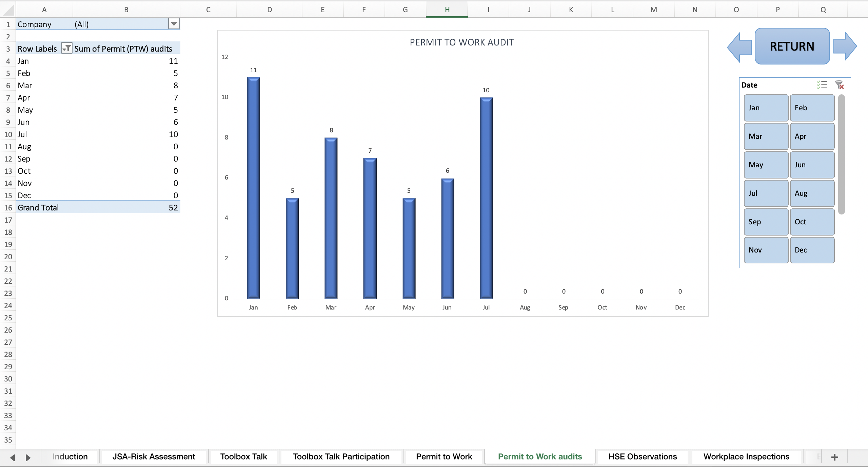Image resolution: width=868 pixels, height=467 pixels.
Task: Enable Multi-Select in the Date slicer
Action: coord(822,85)
